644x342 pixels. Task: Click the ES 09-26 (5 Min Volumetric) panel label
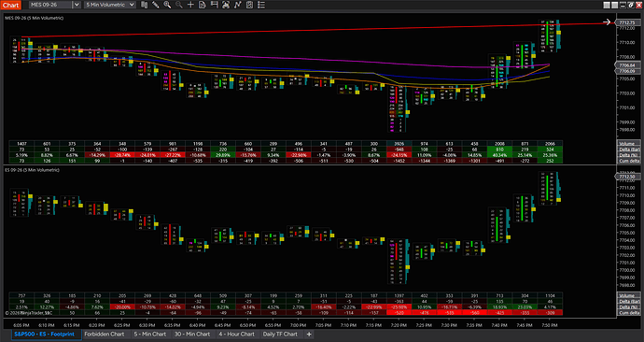[32, 170]
